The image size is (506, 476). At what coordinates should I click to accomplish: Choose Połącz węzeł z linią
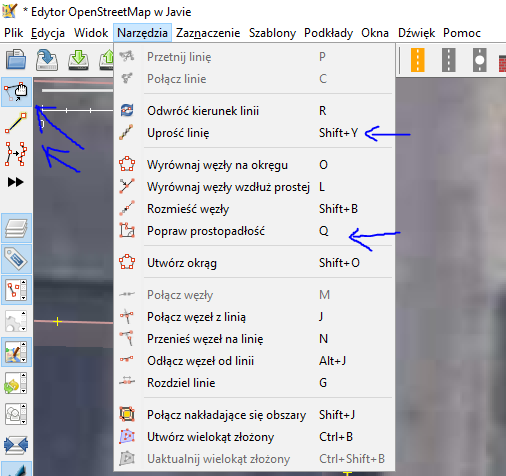(254, 317)
